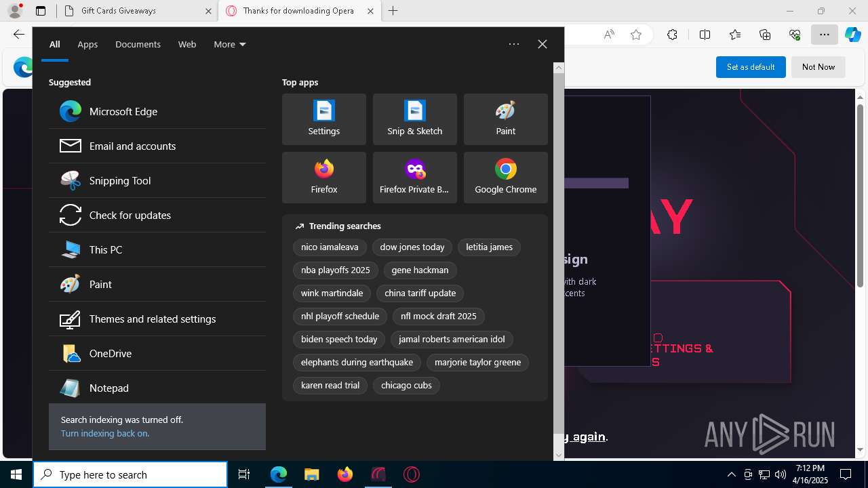868x488 pixels.
Task: Open Paint tile in Top apps
Action: [506, 119]
